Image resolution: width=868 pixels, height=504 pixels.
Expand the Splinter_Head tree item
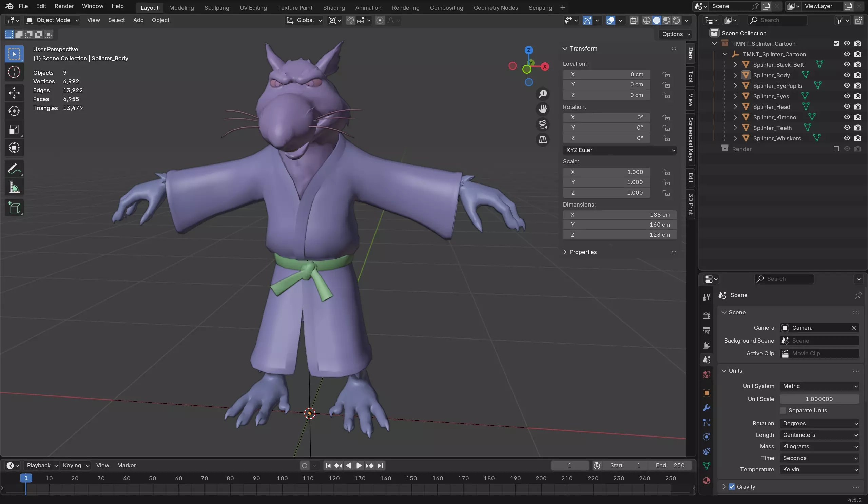coord(735,107)
